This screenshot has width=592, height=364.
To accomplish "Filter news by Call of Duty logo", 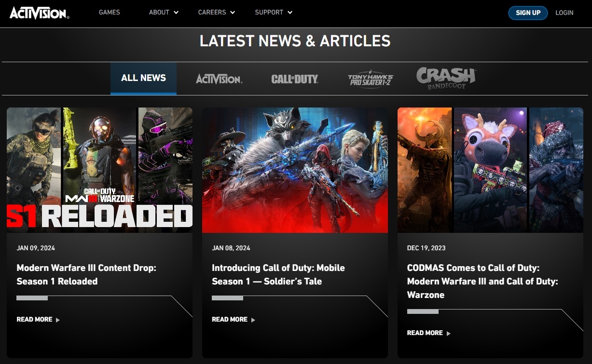I will (x=294, y=79).
